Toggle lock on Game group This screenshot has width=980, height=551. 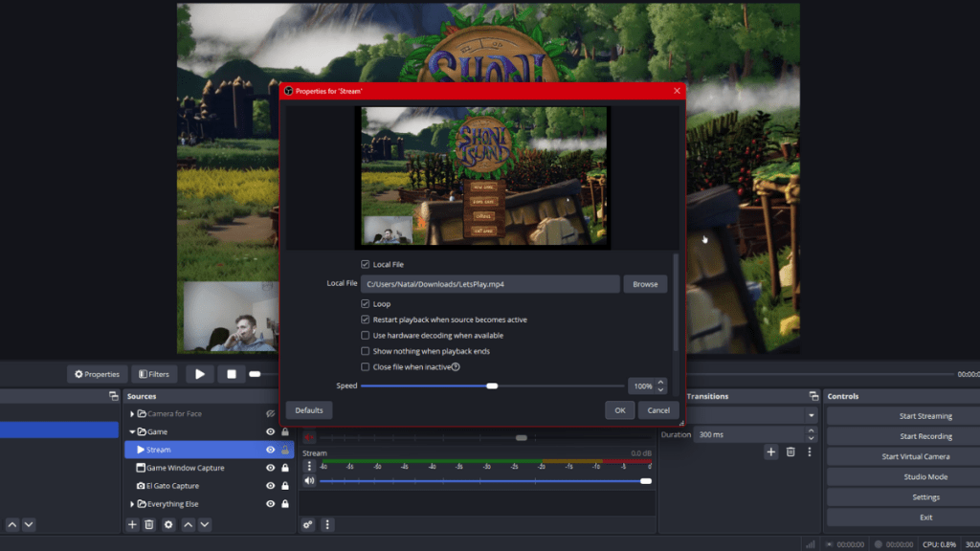285,431
